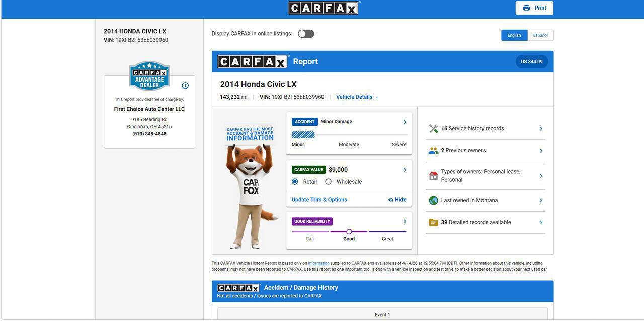Click the previous owners people icon
The image size is (644, 321).
tap(433, 151)
